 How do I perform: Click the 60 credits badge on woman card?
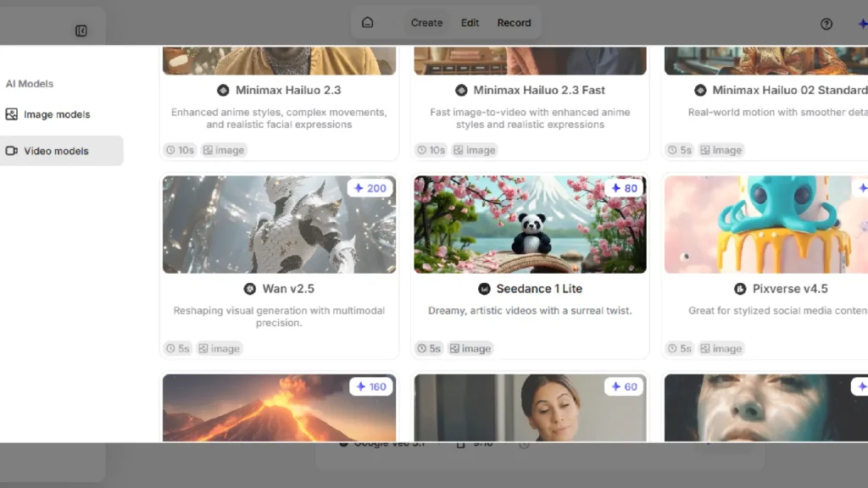tap(625, 386)
